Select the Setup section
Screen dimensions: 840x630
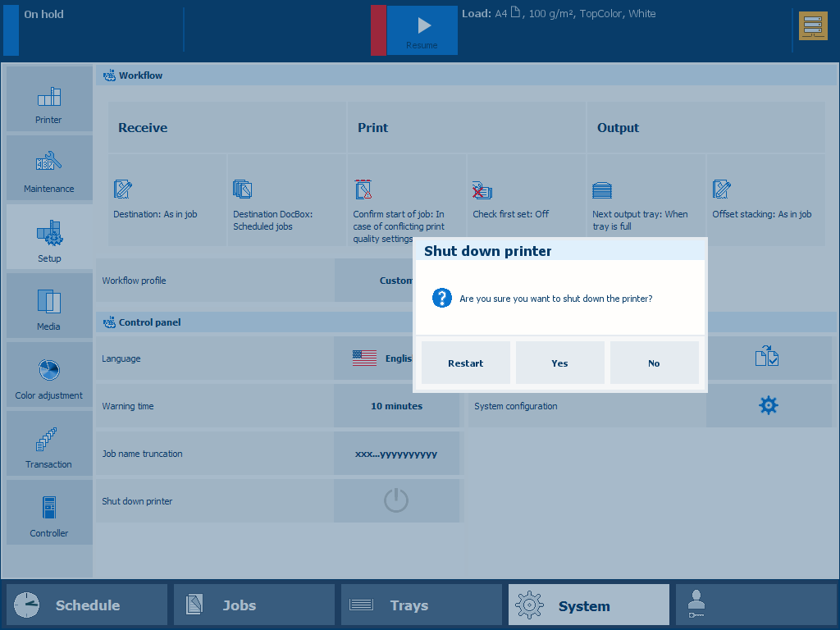click(x=49, y=237)
